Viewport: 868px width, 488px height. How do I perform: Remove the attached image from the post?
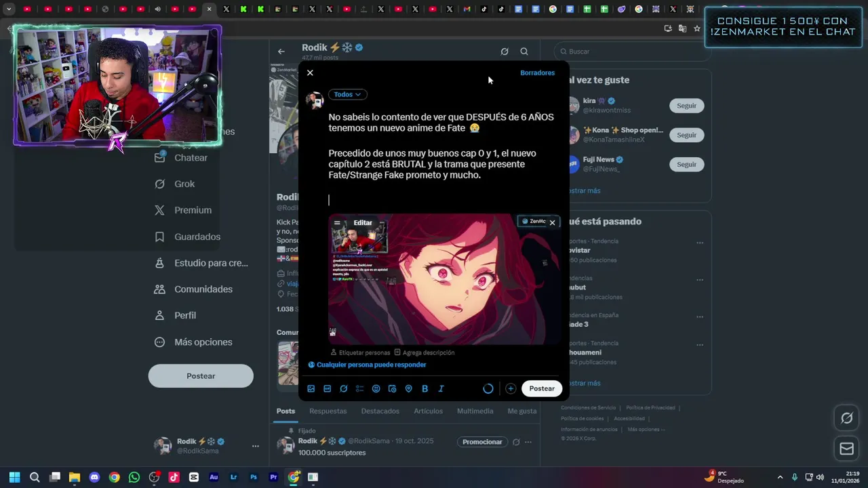click(x=552, y=222)
